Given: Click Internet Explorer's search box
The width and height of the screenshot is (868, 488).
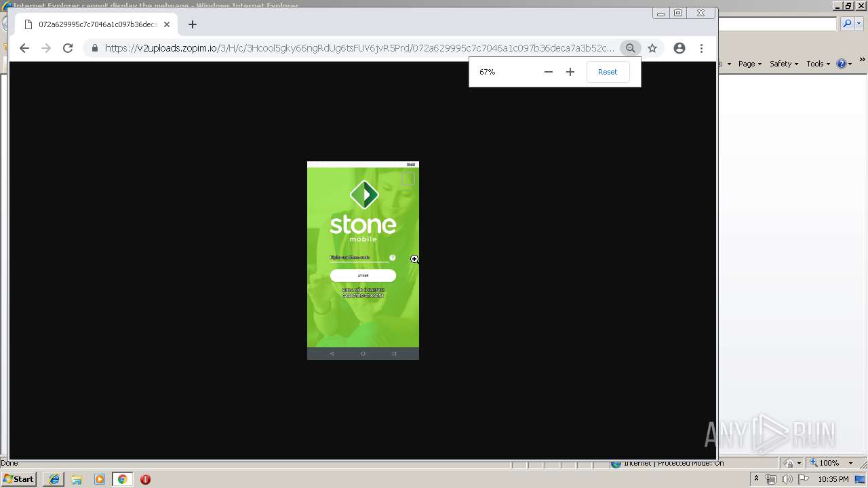Looking at the screenshot, I should 778,24.
